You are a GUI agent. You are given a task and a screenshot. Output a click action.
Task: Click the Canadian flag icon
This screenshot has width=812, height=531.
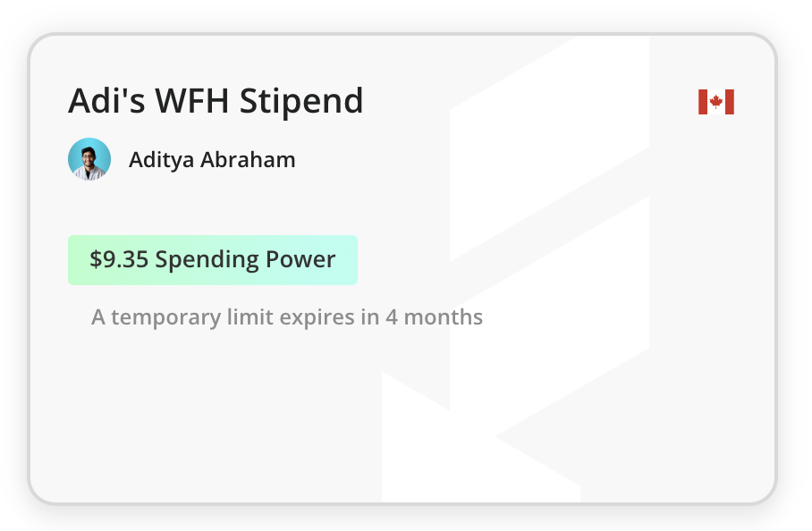click(715, 102)
